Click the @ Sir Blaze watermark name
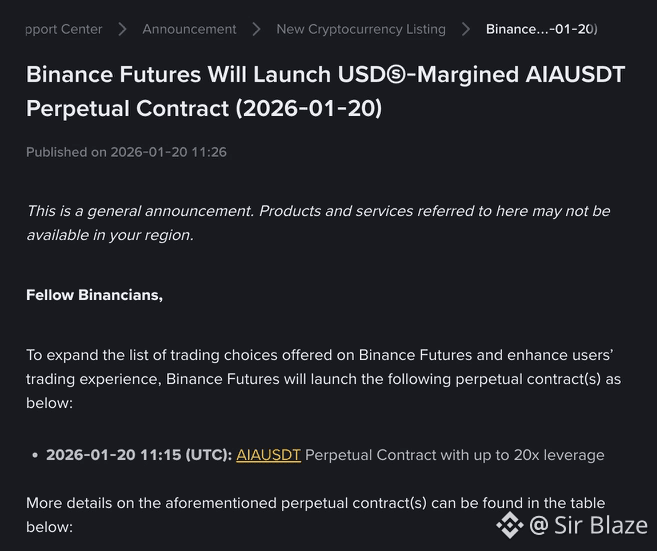The height and width of the screenshot is (551, 657). (x=588, y=525)
